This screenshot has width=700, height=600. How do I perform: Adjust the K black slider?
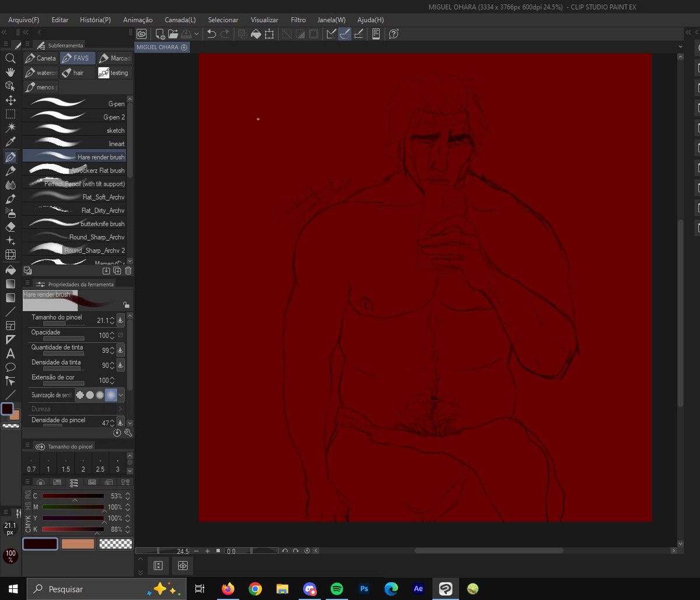pos(73,529)
